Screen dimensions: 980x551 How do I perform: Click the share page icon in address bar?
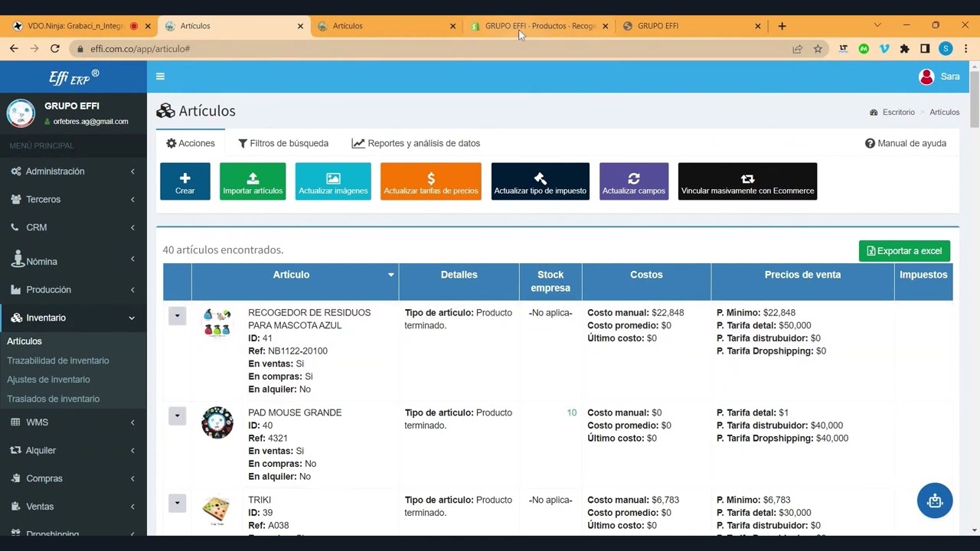pyautogui.click(x=797, y=48)
